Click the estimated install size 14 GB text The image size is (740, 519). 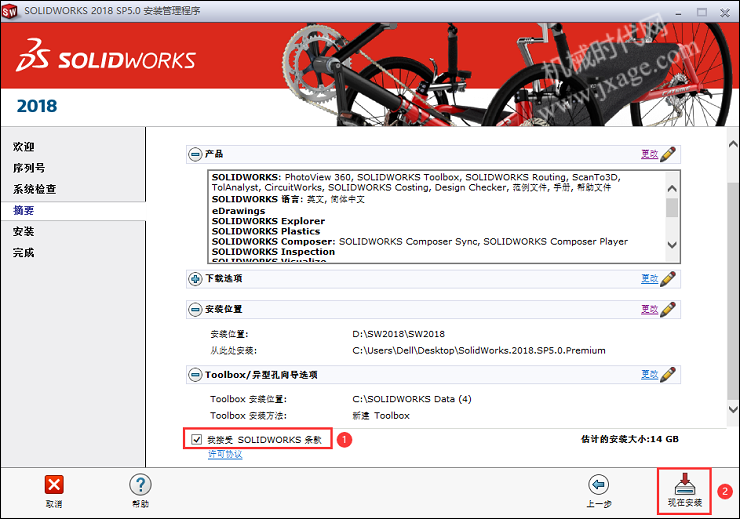630,439
